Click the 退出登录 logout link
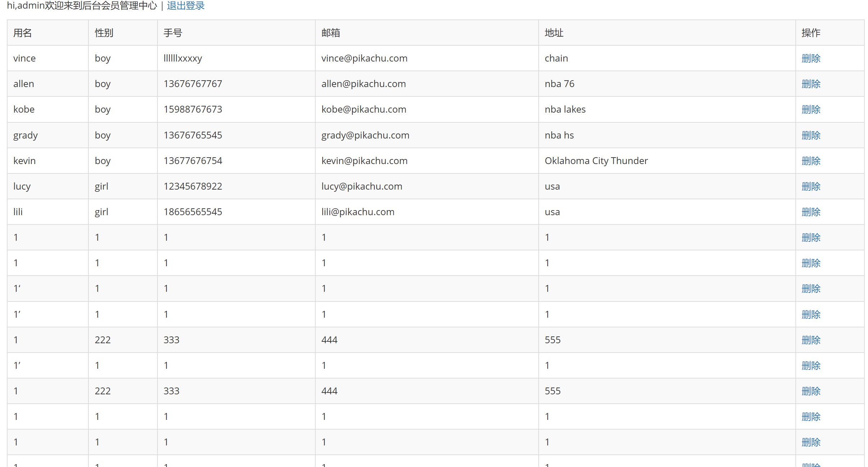Screen dimensions: 868x467 click(186, 6)
